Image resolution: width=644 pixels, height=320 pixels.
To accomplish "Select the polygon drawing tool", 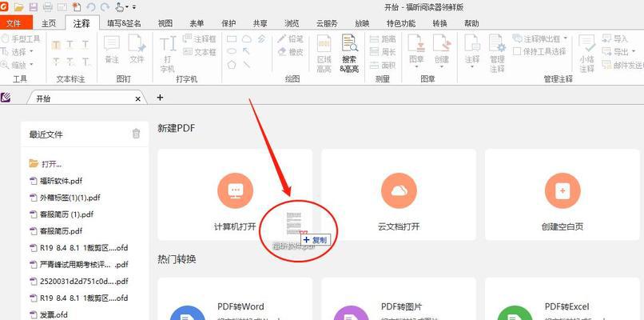I will point(232,65).
